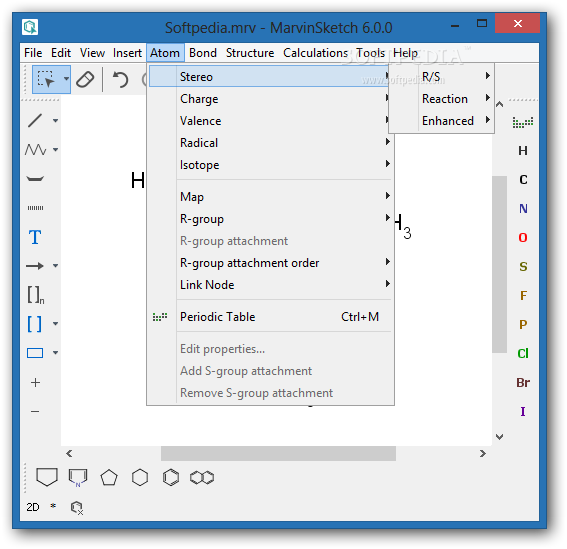Select the carbon chain zigzag tool
The width and height of the screenshot is (567, 549).
[35, 149]
